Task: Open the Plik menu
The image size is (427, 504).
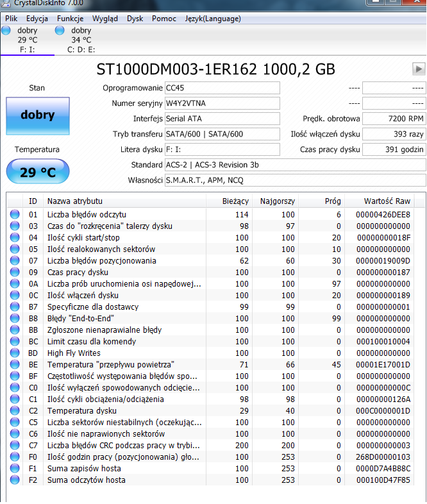Action: click(12, 19)
